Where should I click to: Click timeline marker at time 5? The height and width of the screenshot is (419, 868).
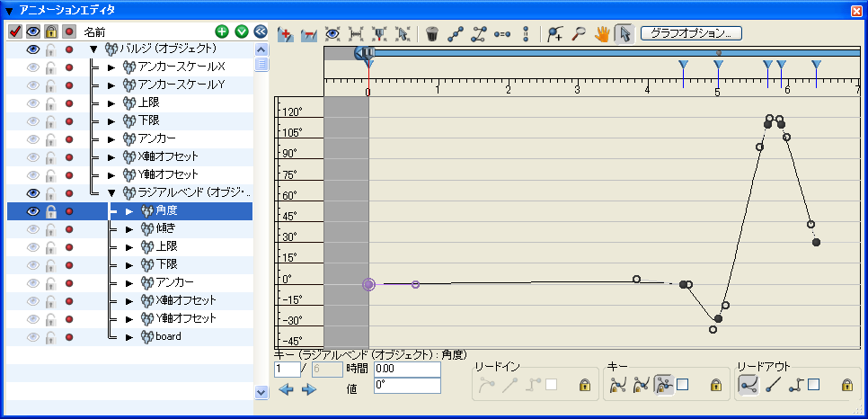719,65
